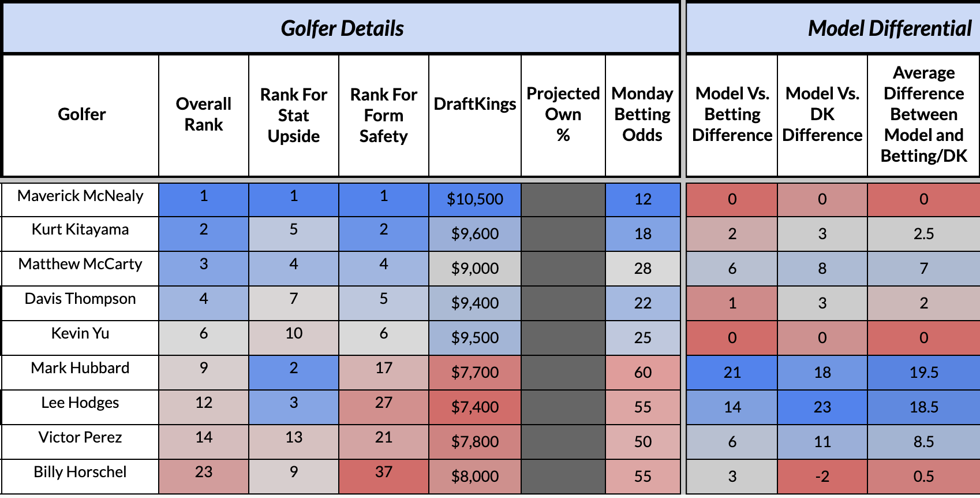This screenshot has width=980, height=498.
Task: Select the Davis Thompson name cell
Action: (x=80, y=299)
